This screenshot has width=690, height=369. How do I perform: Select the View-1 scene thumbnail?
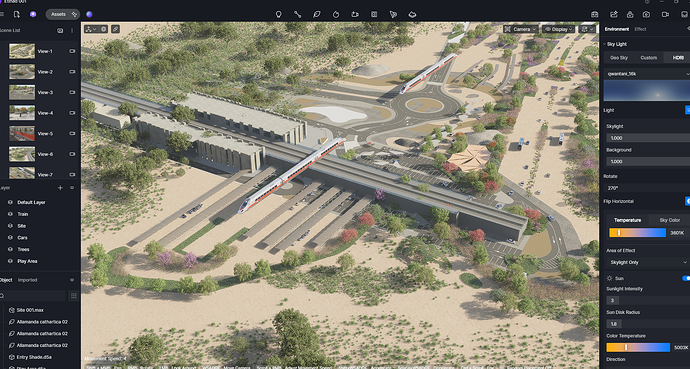[22, 51]
